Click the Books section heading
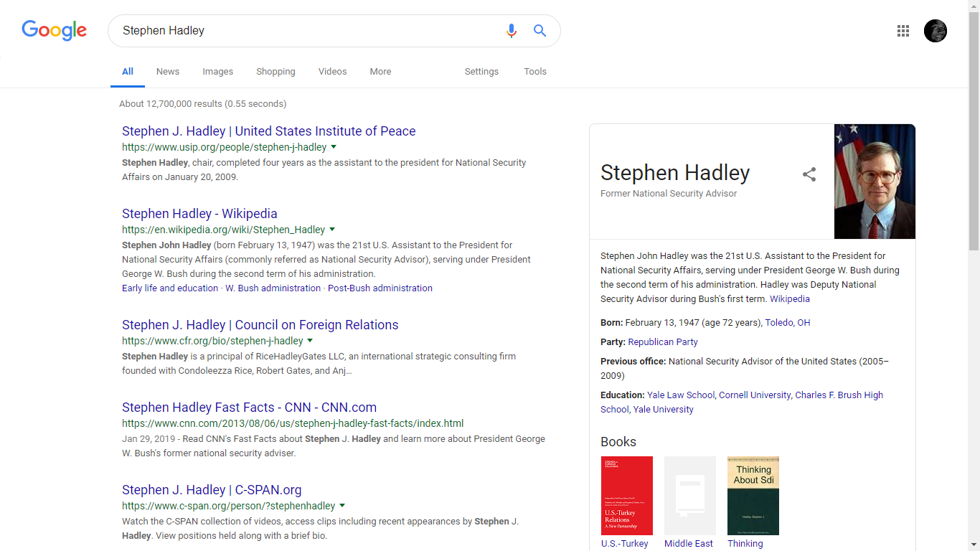 (618, 442)
